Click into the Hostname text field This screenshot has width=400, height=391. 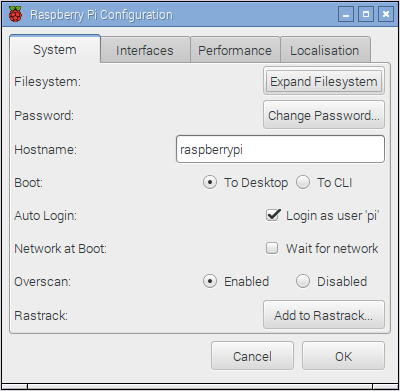click(x=280, y=149)
